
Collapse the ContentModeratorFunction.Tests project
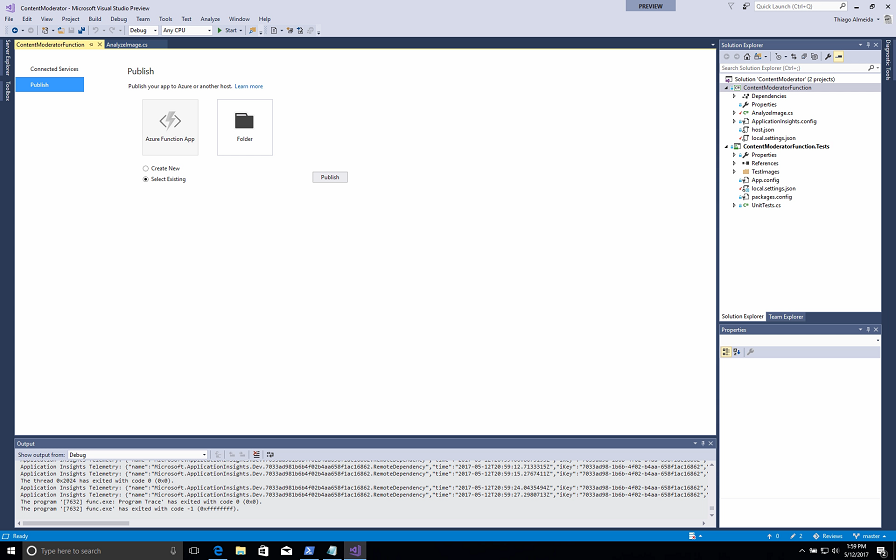coord(727,147)
